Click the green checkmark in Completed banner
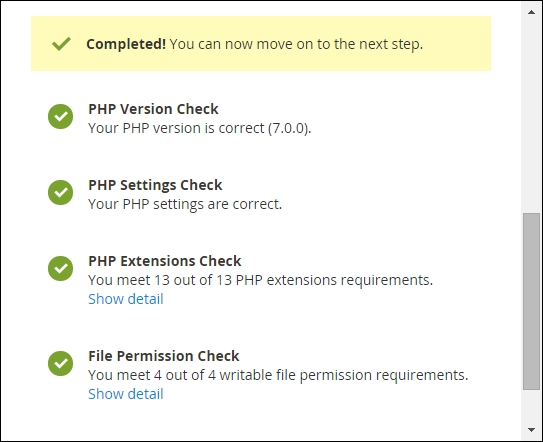Viewport: 543px width, 442px height. (61, 44)
